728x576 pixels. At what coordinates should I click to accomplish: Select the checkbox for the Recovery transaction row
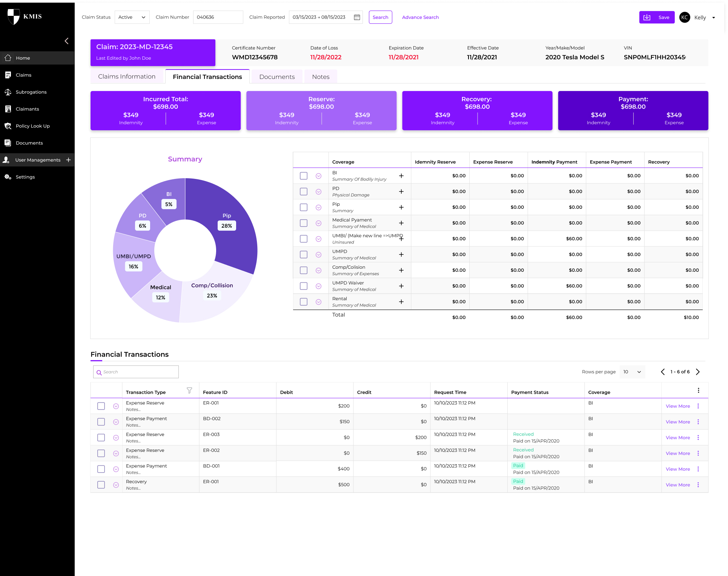[x=101, y=485]
